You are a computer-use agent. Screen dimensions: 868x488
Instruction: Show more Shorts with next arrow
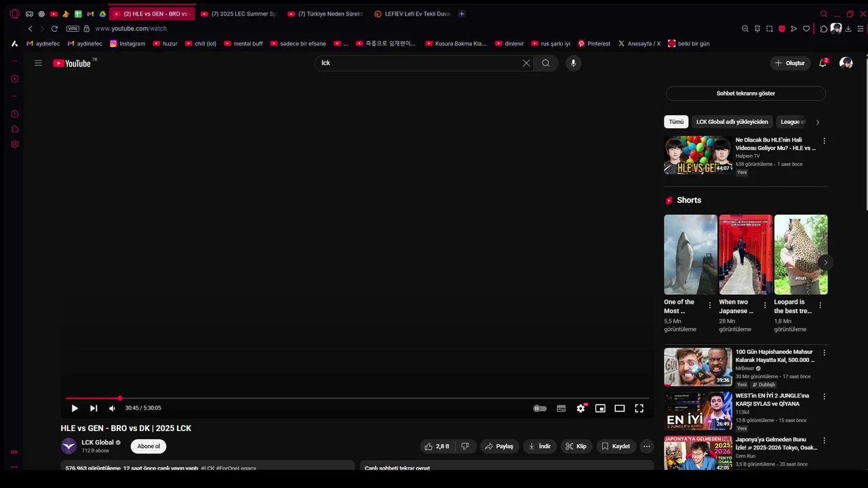tap(825, 262)
